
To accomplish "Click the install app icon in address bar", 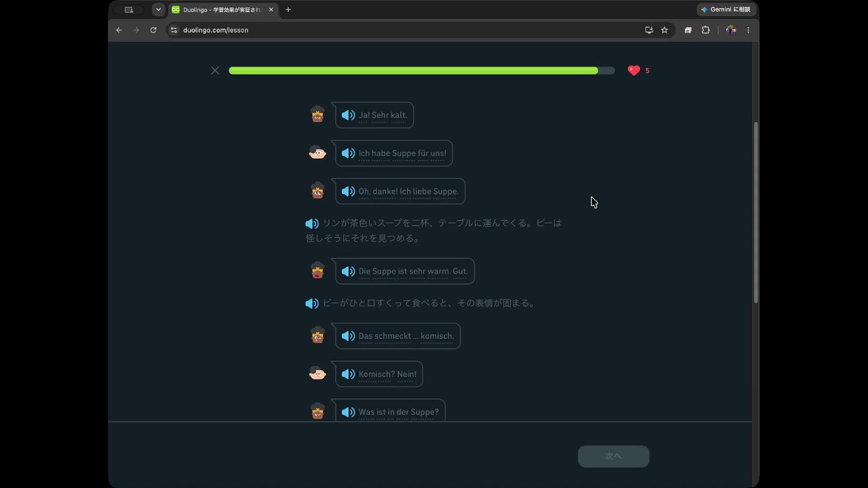I will (649, 30).
